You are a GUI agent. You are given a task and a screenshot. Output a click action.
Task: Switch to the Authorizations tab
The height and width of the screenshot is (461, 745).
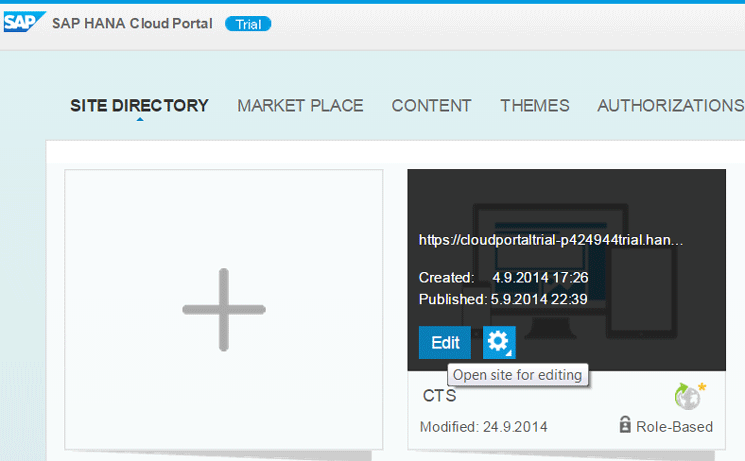pos(670,106)
